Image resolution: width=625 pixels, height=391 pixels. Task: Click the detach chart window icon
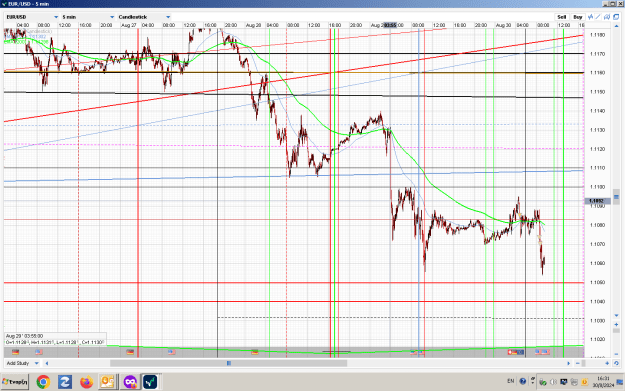click(616, 17)
